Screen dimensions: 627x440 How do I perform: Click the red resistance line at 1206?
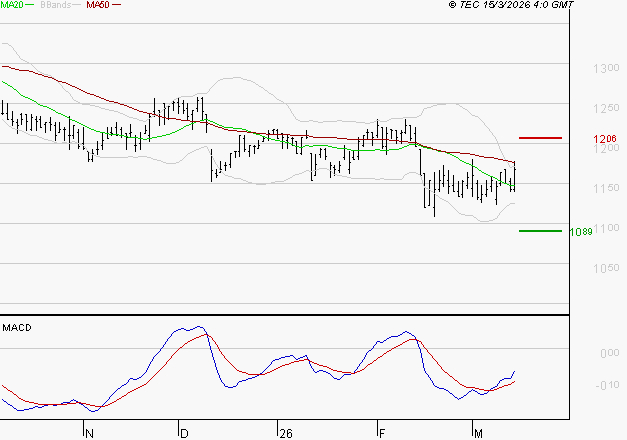click(540, 138)
